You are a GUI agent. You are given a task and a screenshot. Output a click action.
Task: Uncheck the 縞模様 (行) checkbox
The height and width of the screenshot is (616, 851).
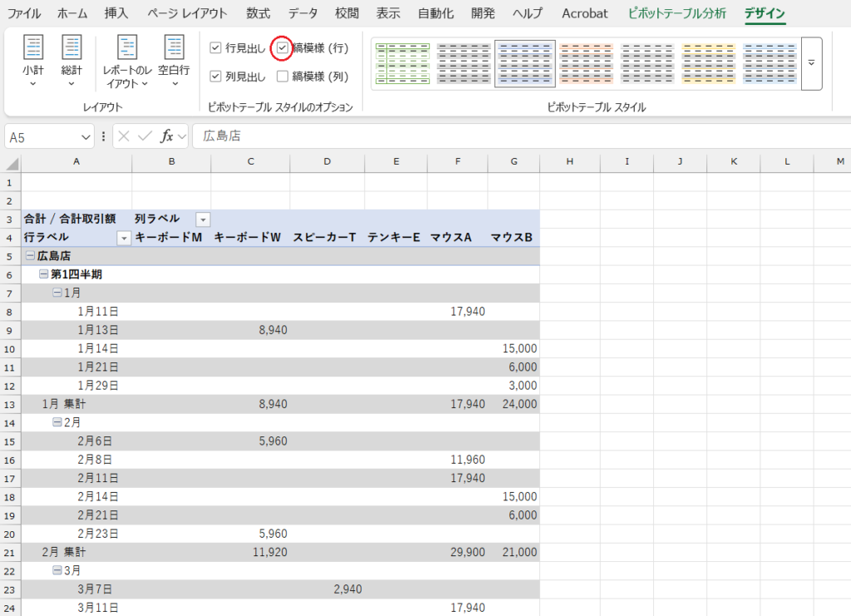click(x=283, y=48)
